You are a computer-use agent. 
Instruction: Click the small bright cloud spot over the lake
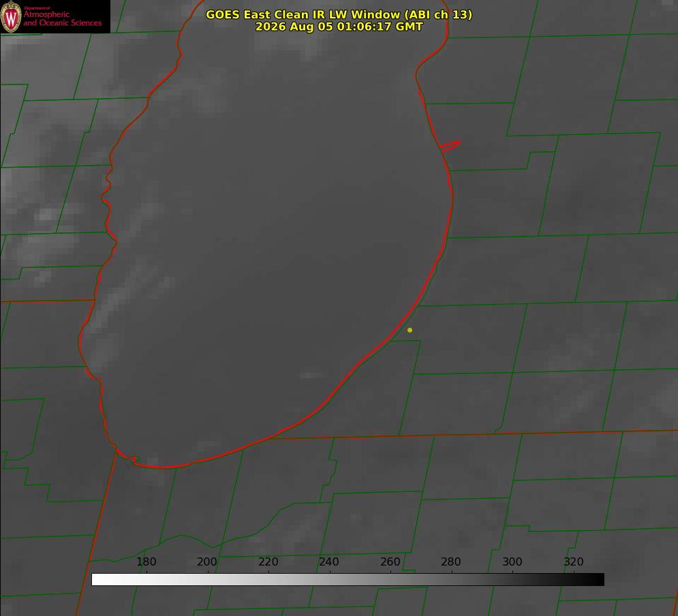point(311,375)
